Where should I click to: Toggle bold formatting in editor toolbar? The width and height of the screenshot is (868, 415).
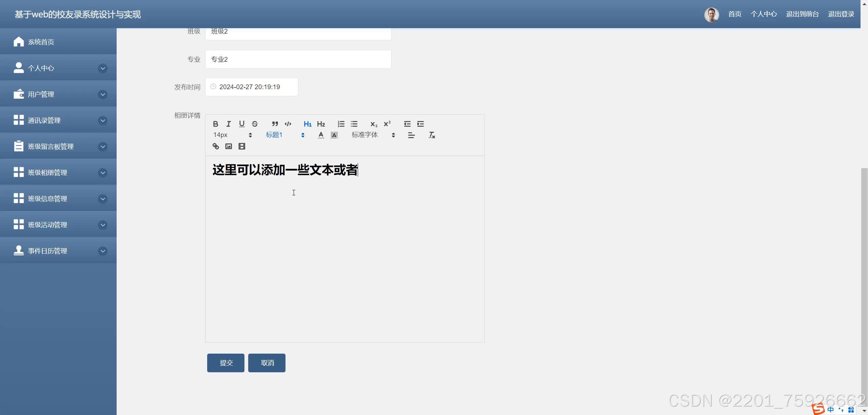(x=215, y=124)
